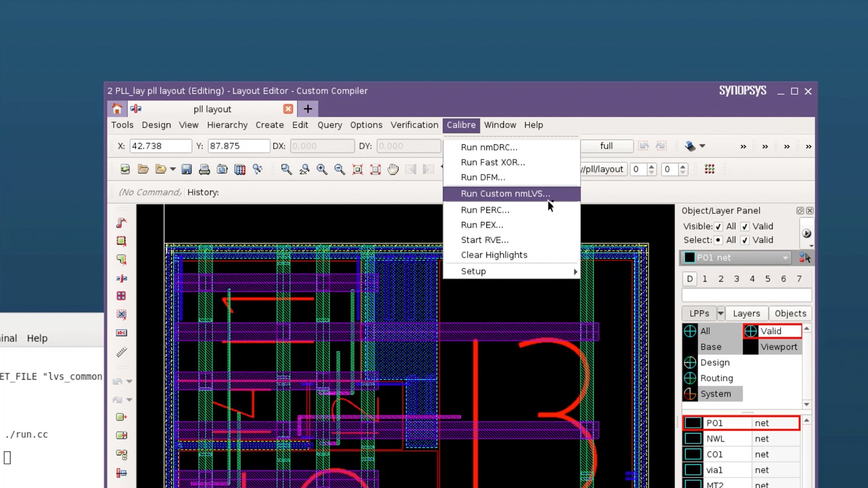
Task: Run Custom nmLVS from the menu
Action: point(505,193)
